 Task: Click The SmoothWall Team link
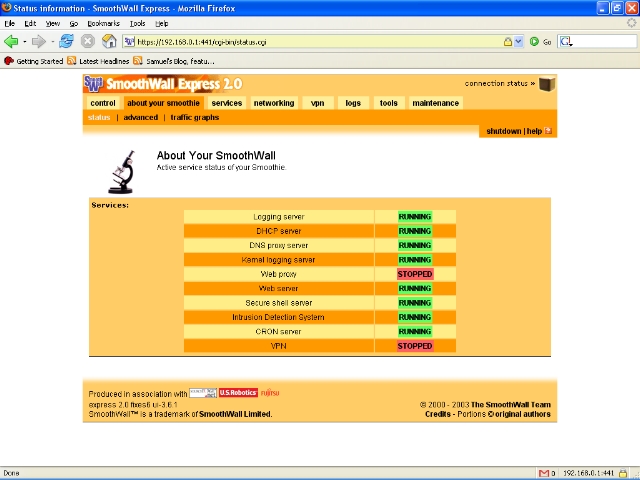(511, 405)
